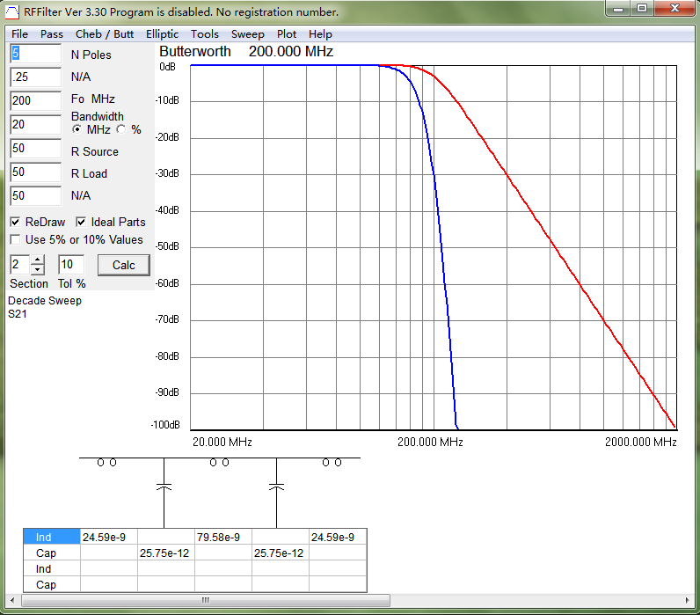The height and width of the screenshot is (615, 700).
Task: Click the first 24.59e-9 inductor cell
Action: [x=109, y=537]
